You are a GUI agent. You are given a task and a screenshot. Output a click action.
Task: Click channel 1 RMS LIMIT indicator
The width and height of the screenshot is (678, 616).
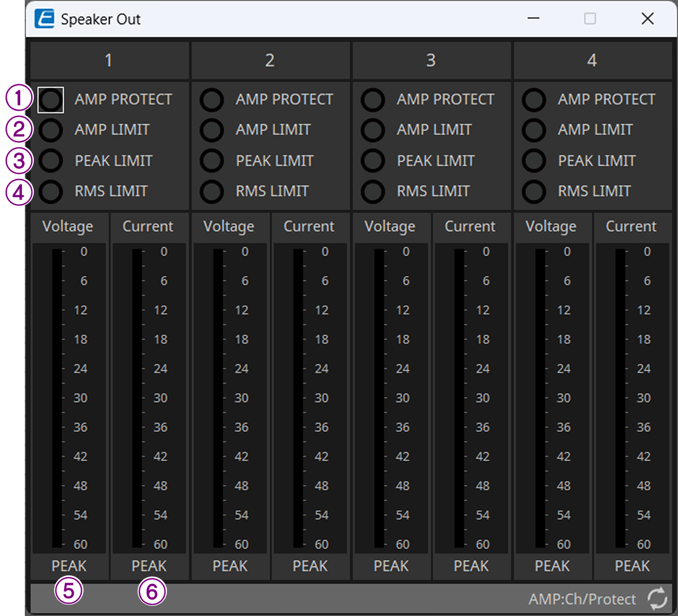point(51,191)
